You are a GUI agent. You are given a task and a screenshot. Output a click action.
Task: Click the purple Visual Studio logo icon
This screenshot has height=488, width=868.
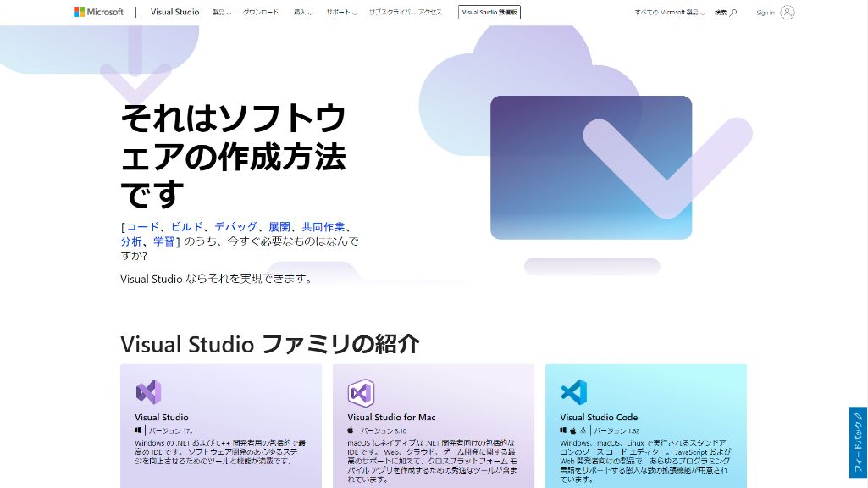(x=148, y=392)
